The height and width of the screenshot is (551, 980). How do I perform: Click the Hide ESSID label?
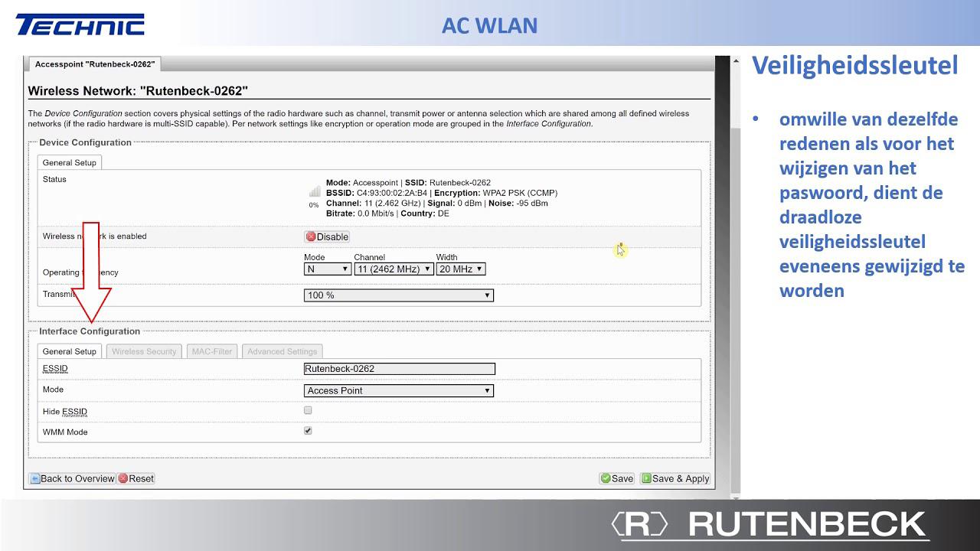65,412
